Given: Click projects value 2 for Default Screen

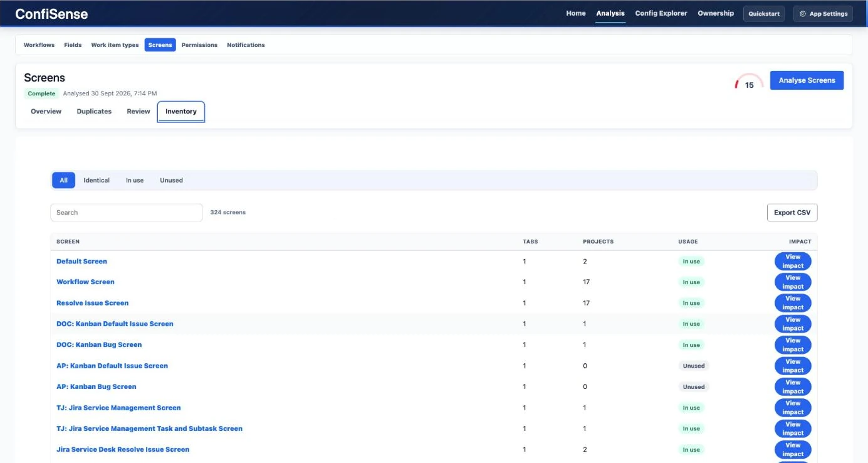Looking at the screenshot, I should (585, 262).
